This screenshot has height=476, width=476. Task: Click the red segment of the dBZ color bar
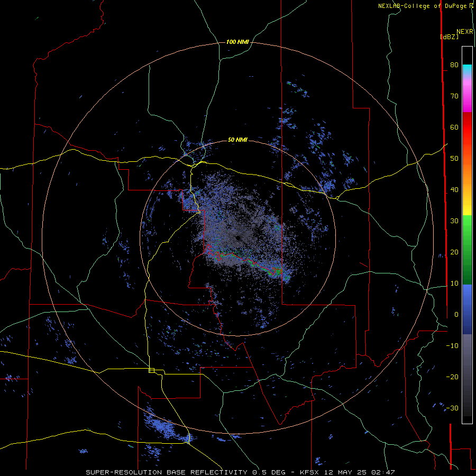pyautogui.click(x=467, y=127)
